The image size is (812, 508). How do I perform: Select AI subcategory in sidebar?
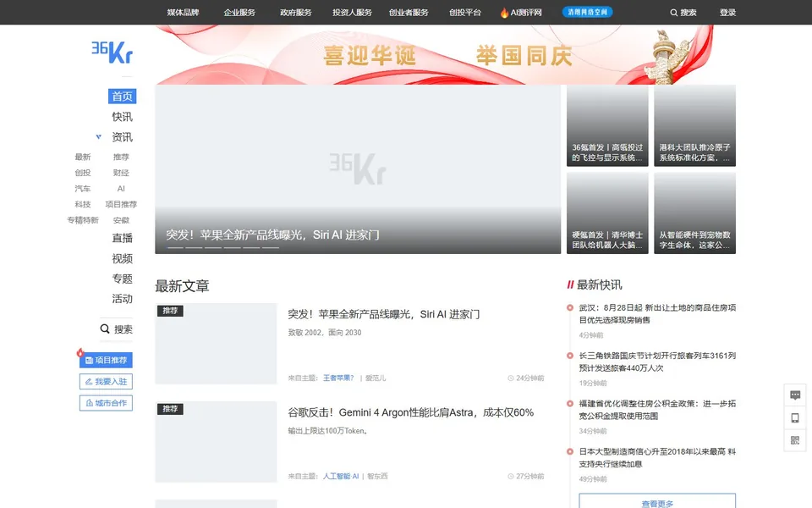[x=121, y=188]
